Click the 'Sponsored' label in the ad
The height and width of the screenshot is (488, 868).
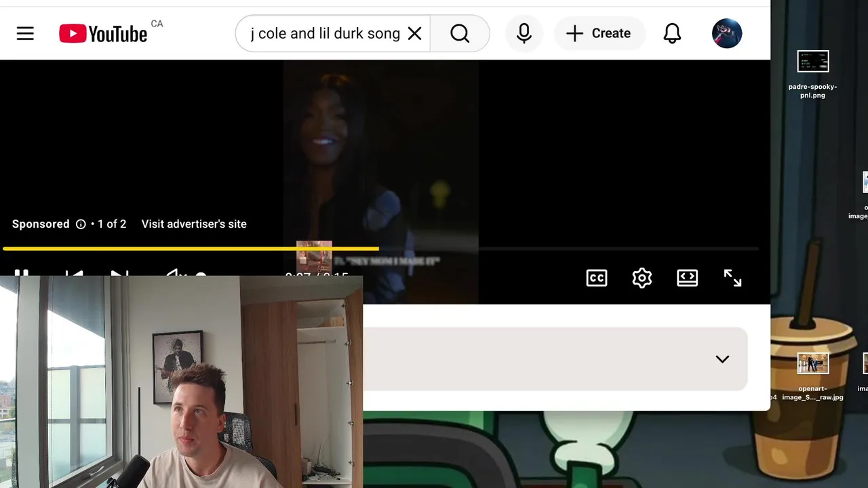click(x=41, y=224)
